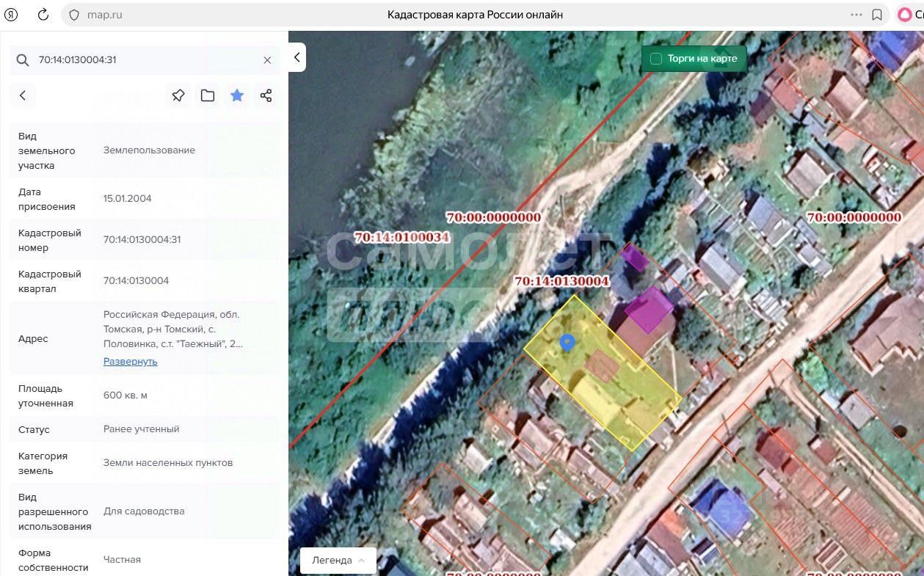Bookmark page using address bar bookmark icon

click(877, 15)
